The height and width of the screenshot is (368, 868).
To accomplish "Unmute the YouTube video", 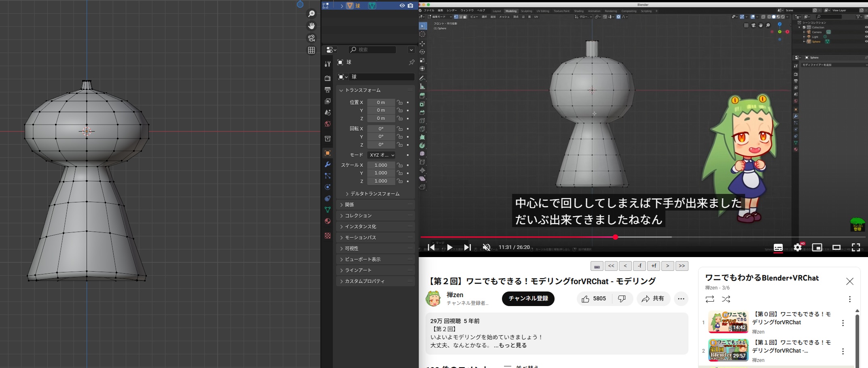I will [x=487, y=247].
